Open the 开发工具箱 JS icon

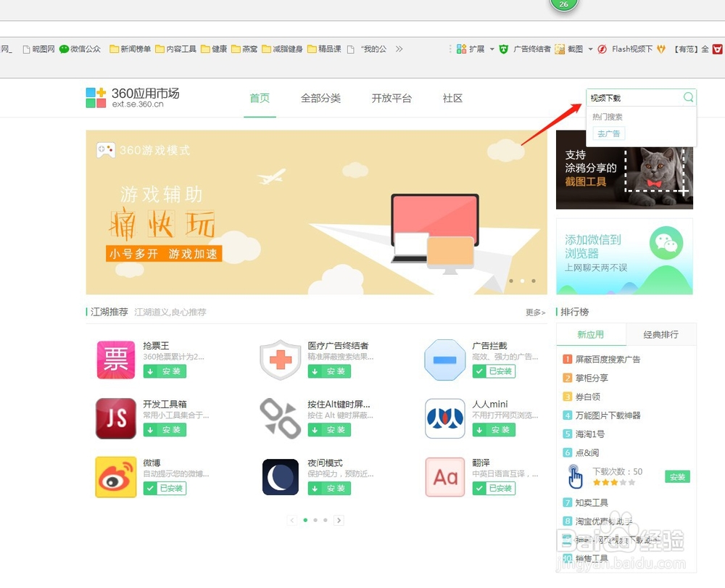[115, 418]
